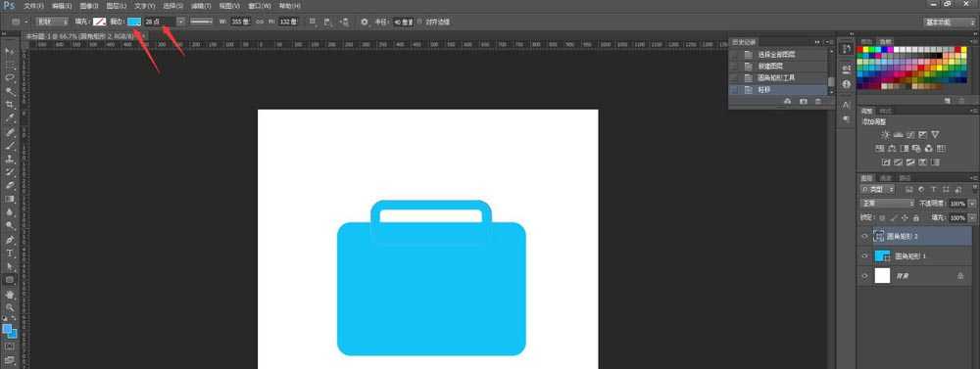The image size is (980, 369).
Task: Click the blue stroke color swatch
Action: tap(134, 22)
